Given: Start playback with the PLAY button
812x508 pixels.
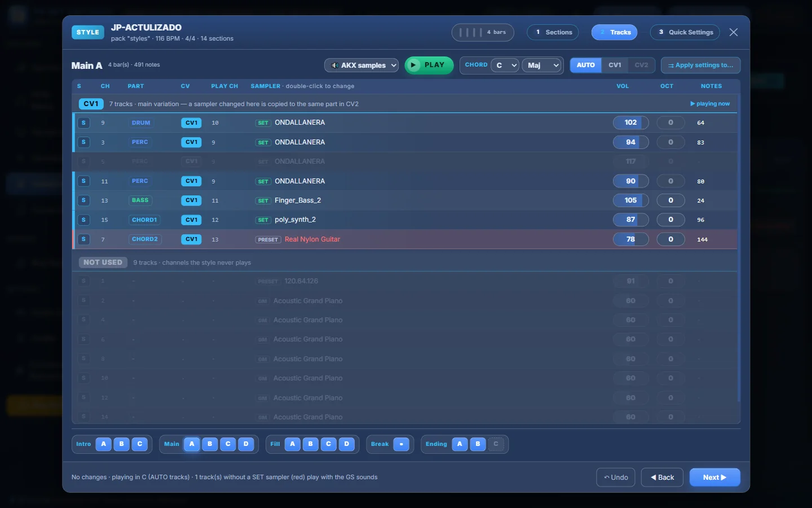Looking at the screenshot, I should click(x=429, y=65).
